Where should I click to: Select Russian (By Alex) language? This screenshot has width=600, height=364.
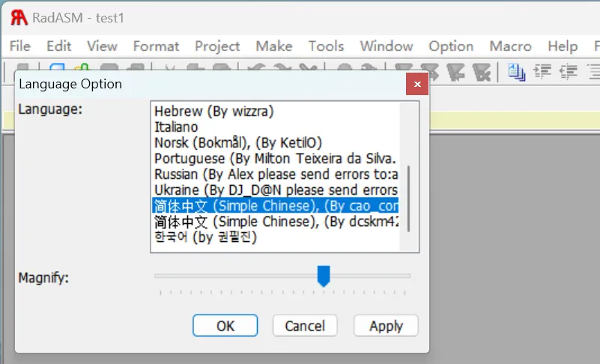click(x=275, y=175)
